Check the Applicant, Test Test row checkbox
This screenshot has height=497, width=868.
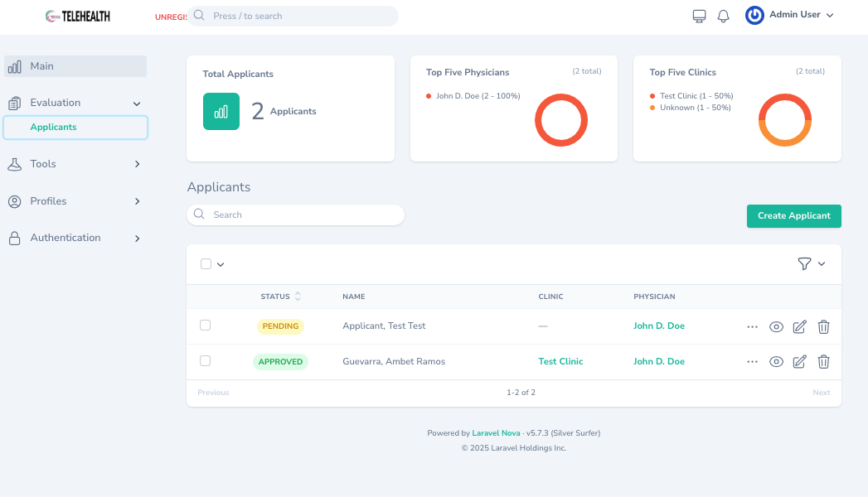(206, 326)
